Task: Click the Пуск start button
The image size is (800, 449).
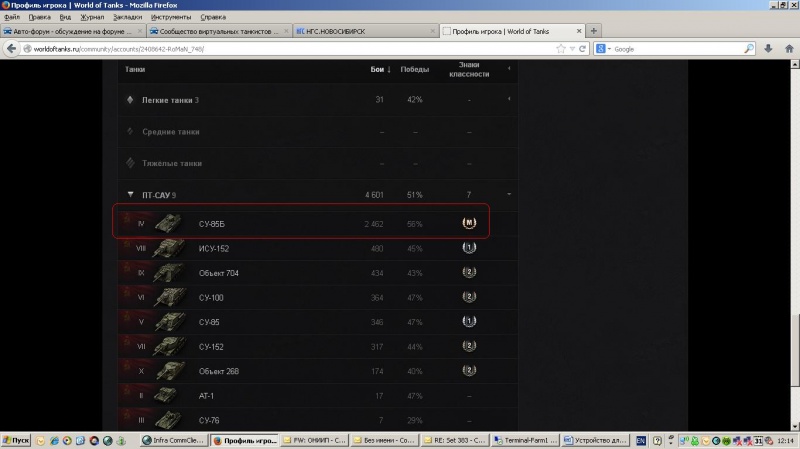Action: point(17,440)
